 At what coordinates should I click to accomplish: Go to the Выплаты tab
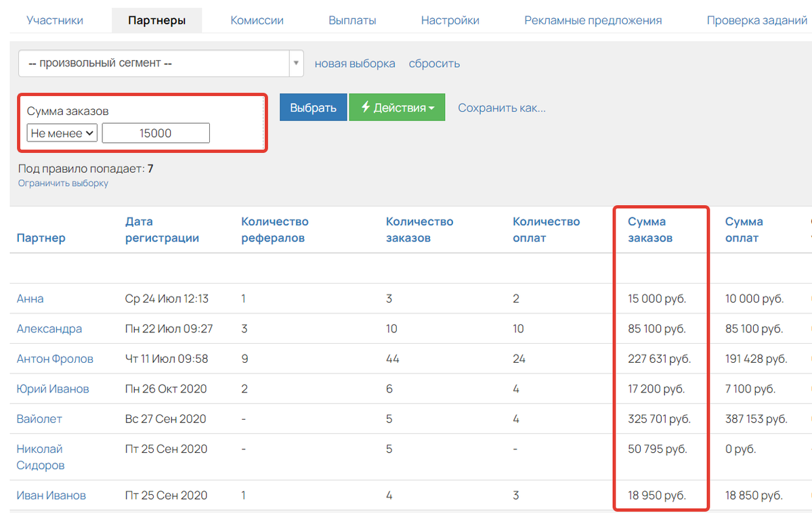[352, 20]
